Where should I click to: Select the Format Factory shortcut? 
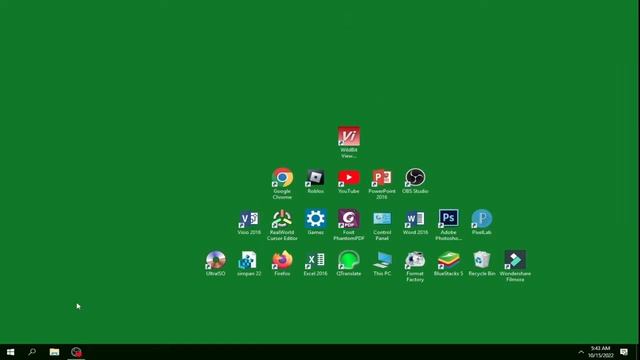415,267
